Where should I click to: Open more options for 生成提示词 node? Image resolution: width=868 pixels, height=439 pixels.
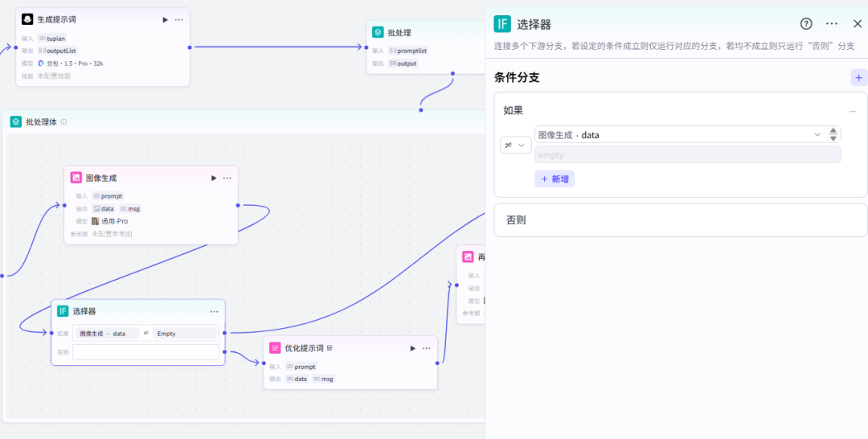(x=178, y=20)
